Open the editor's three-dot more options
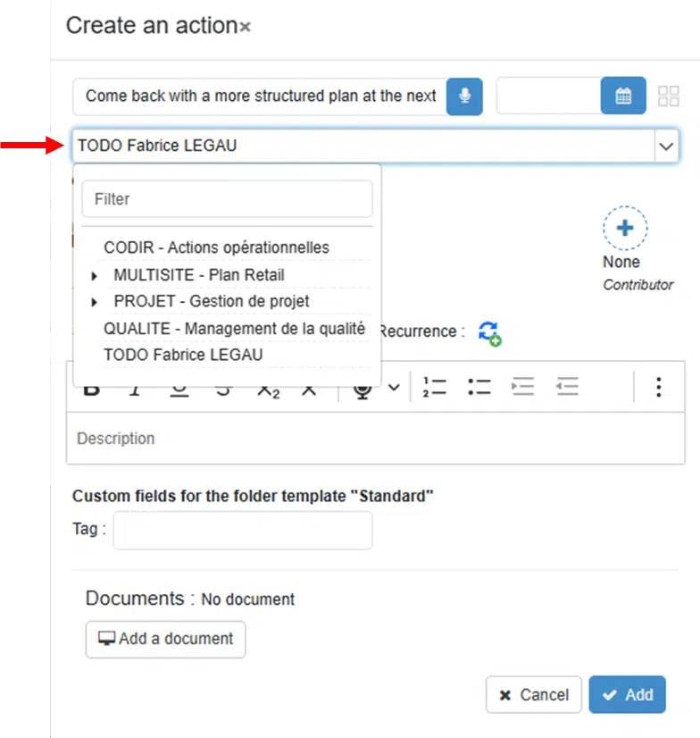The width and height of the screenshot is (700, 738). point(658,387)
